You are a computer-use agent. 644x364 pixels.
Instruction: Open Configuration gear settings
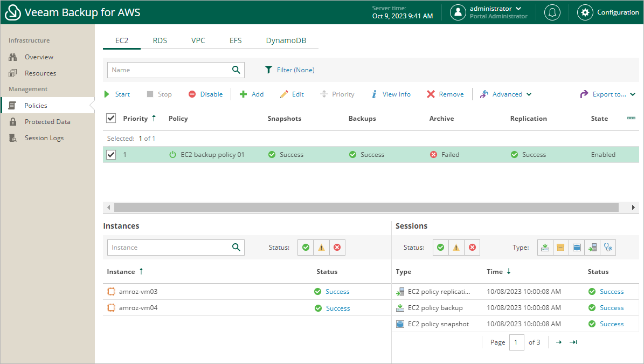[x=585, y=12]
